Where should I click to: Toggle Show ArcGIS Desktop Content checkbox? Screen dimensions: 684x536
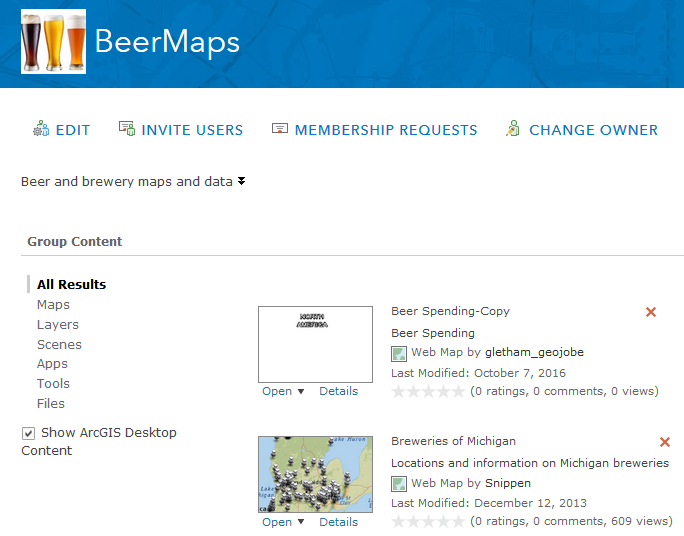click(28, 433)
